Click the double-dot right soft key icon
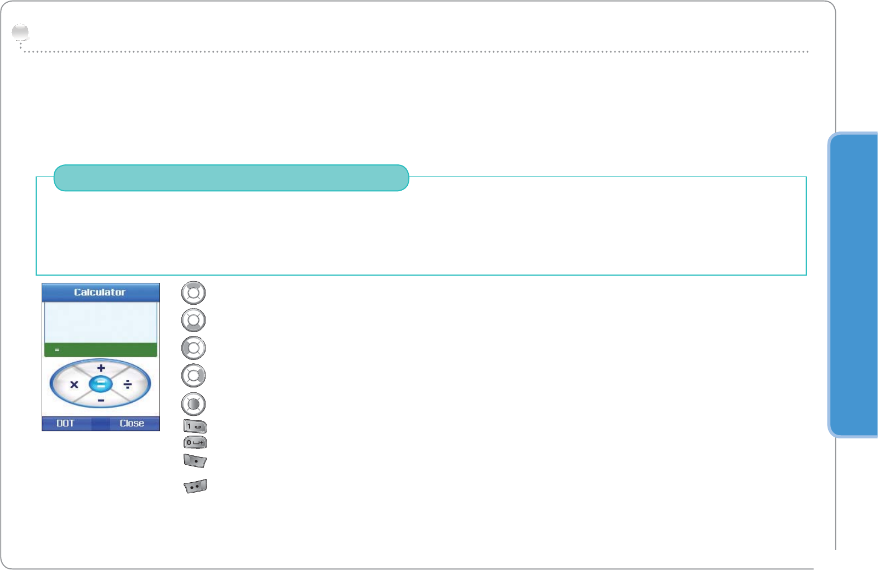The height and width of the screenshot is (588, 878). pyautogui.click(x=195, y=487)
